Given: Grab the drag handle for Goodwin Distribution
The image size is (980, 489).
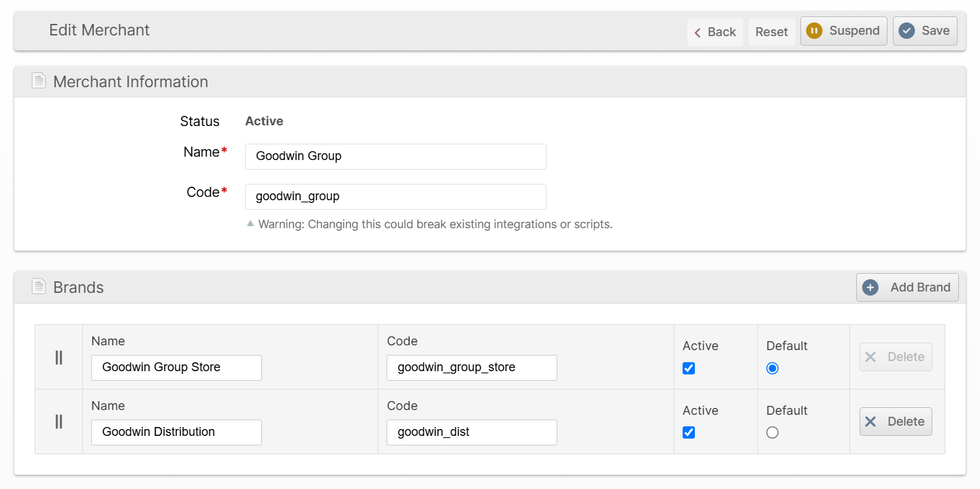Looking at the screenshot, I should [x=59, y=422].
